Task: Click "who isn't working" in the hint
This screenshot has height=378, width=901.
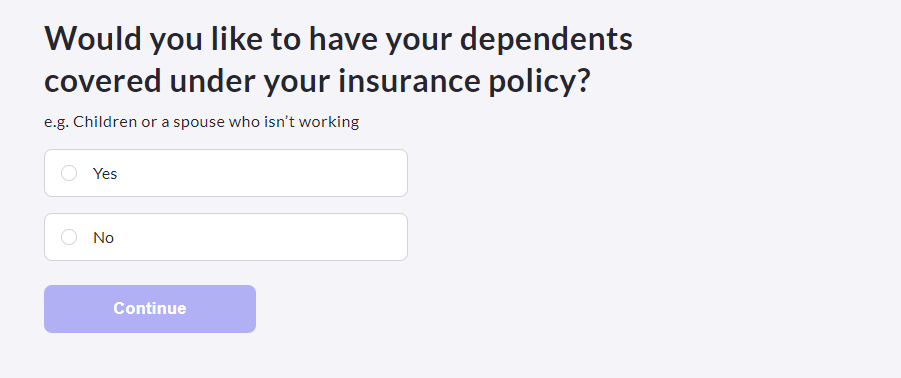Action: pos(294,122)
